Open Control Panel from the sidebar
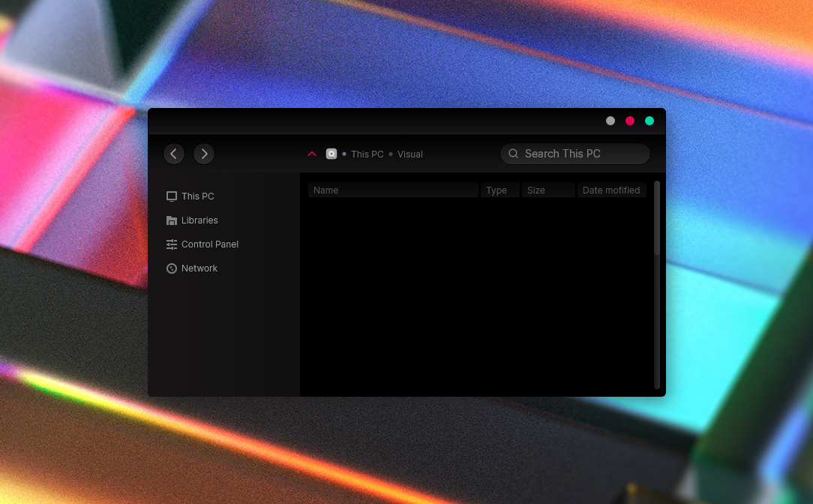Image resolution: width=813 pixels, height=504 pixels. click(202, 244)
